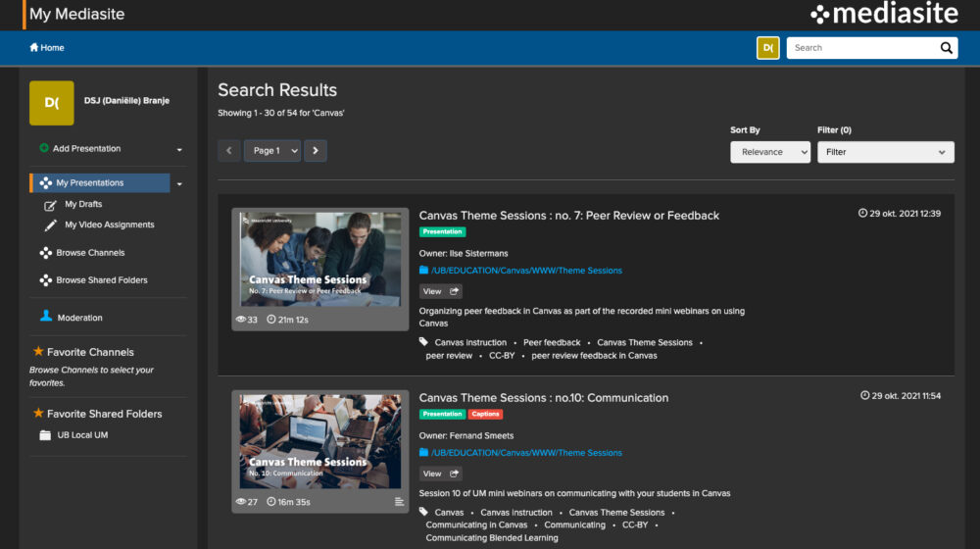This screenshot has width=980, height=549.
Task: Go to previous results page
Action: pos(228,151)
